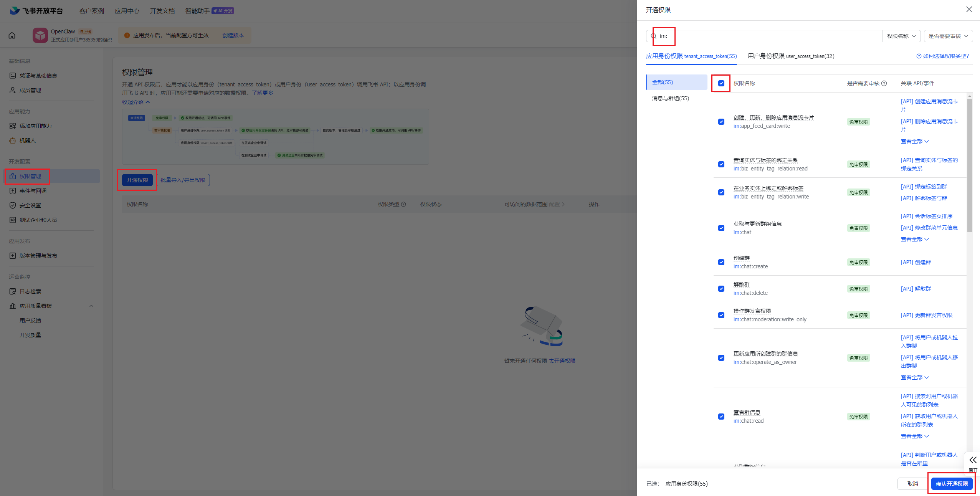This screenshot has width=980, height=496.
Task: Click the 飞书开放平台 logo
Action: click(36, 11)
